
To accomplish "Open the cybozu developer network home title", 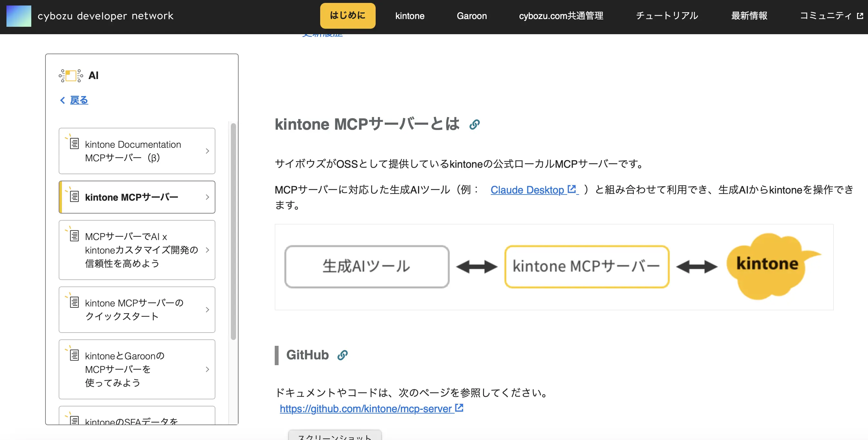I will click(x=105, y=16).
